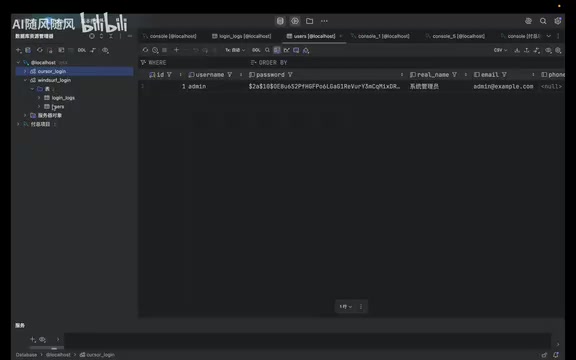Open Search Everywhere magnifier
Image resolution: width=576 pixels, height=360 pixels.
point(543,21)
